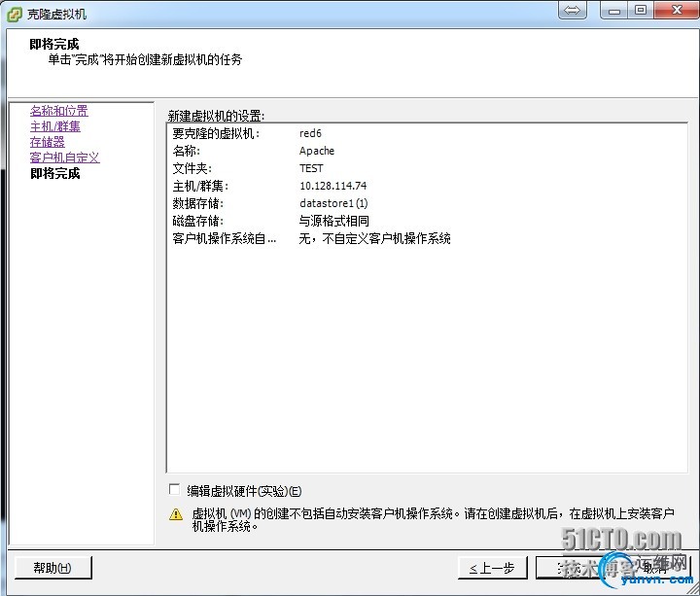This screenshot has width=700, height=596.
Task: Click the value red6
Action: tap(310, 133)
